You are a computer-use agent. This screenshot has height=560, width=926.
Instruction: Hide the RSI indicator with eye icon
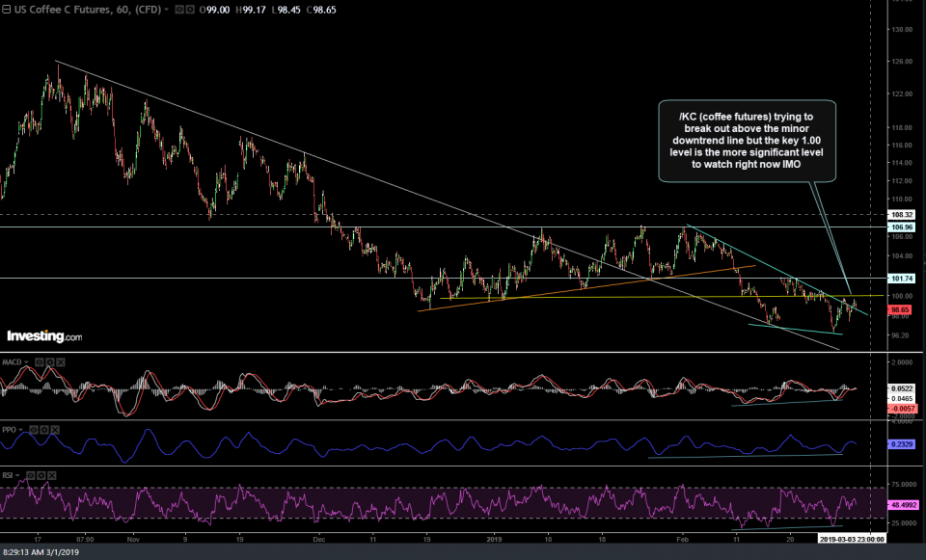coord(33,475)
